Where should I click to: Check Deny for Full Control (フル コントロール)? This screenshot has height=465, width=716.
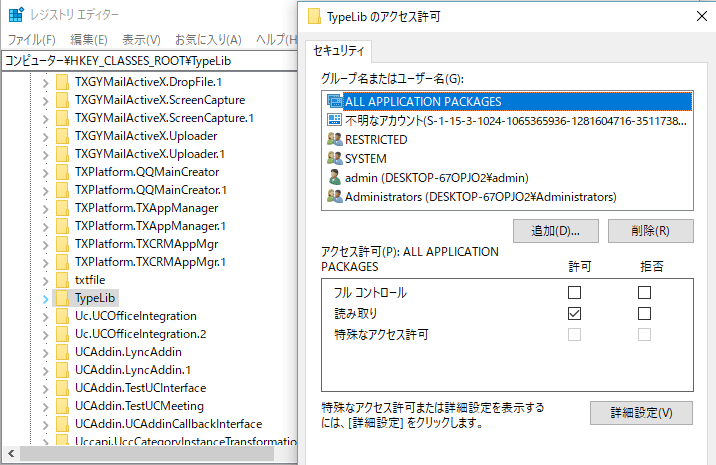pyautogui.click(x=644, y=292)
